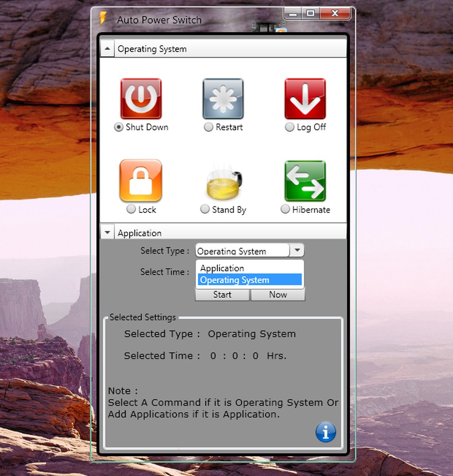Click the Select Type dropdown arrow
The width and height of the screenshot is (453, 476).
[297, 250]
